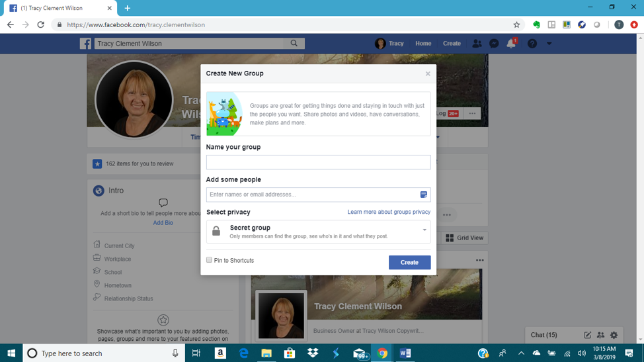
Task: Close the Create New Group dialog
Action: pos(428,73)
